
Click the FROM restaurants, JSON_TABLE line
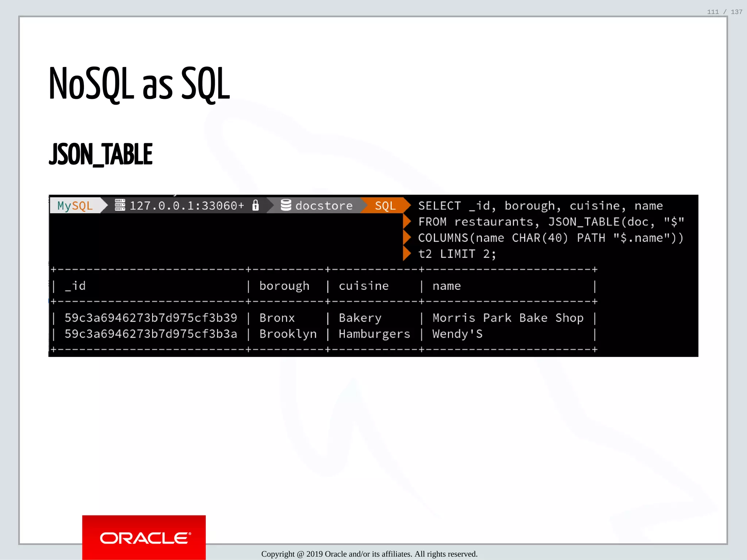click(551, 222)
